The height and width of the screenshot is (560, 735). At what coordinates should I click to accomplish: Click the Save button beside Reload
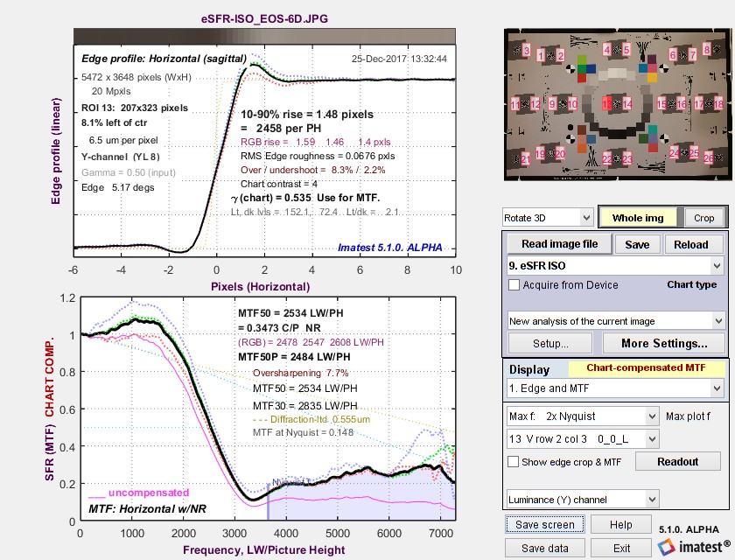[637, 245]
